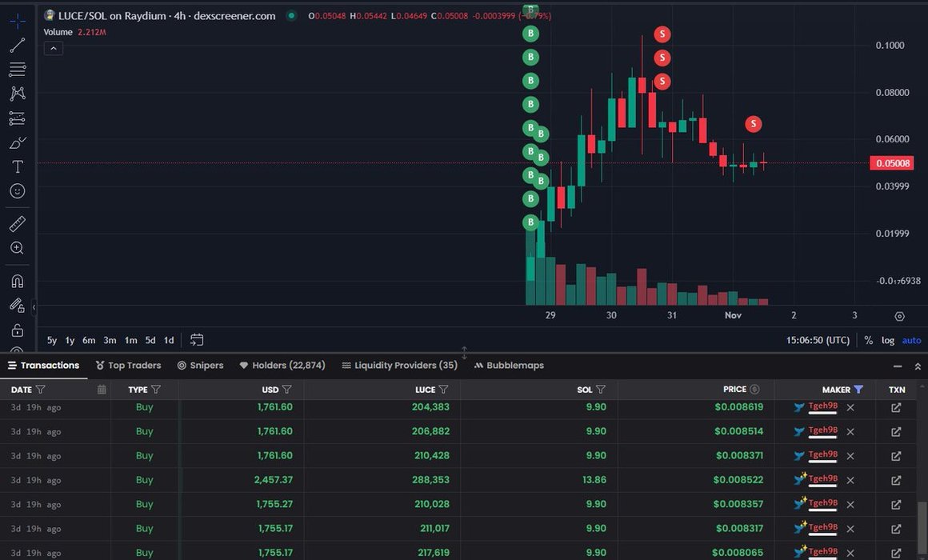
Task: Set chart range to 5y
Action: (52, 340)
